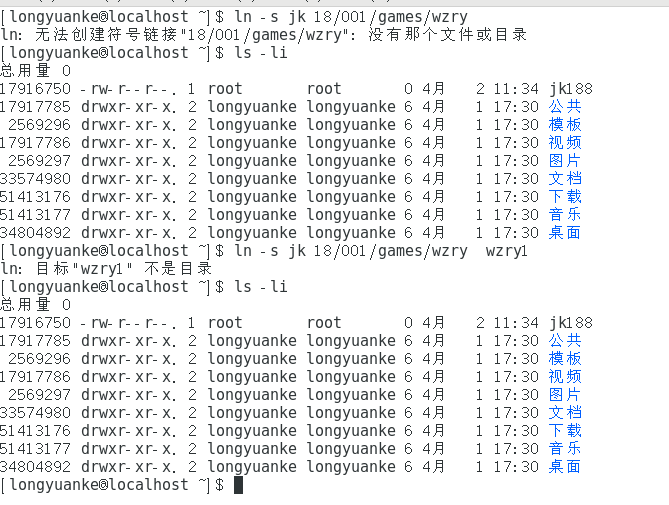Click directory 公共 in the second ls listing

(565, 341)
